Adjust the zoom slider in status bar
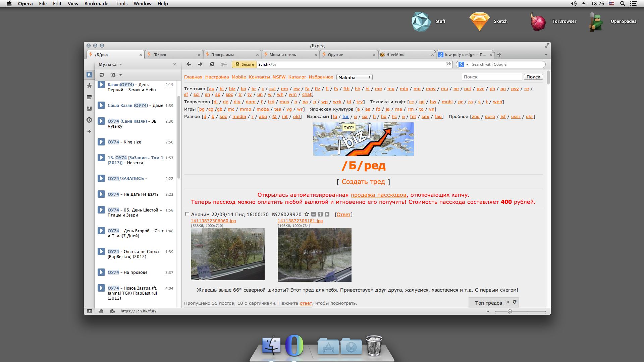 (510, 311)
